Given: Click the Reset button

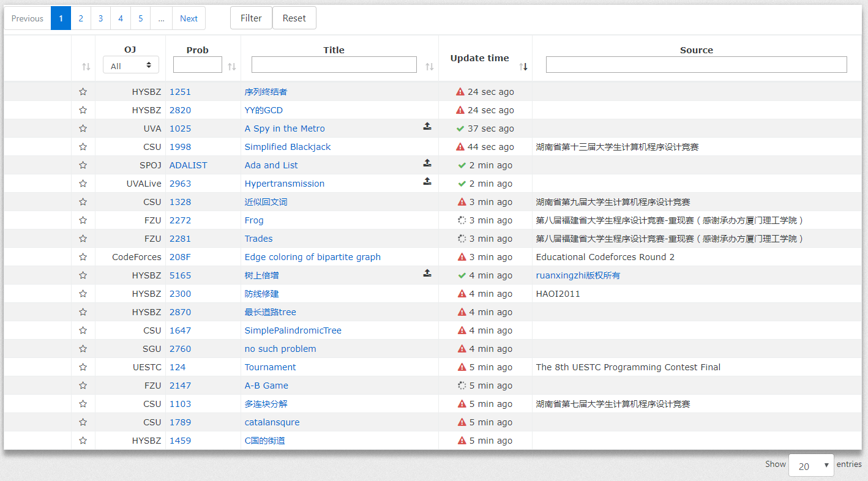Looking at the screenshot, I should (294, 18).
